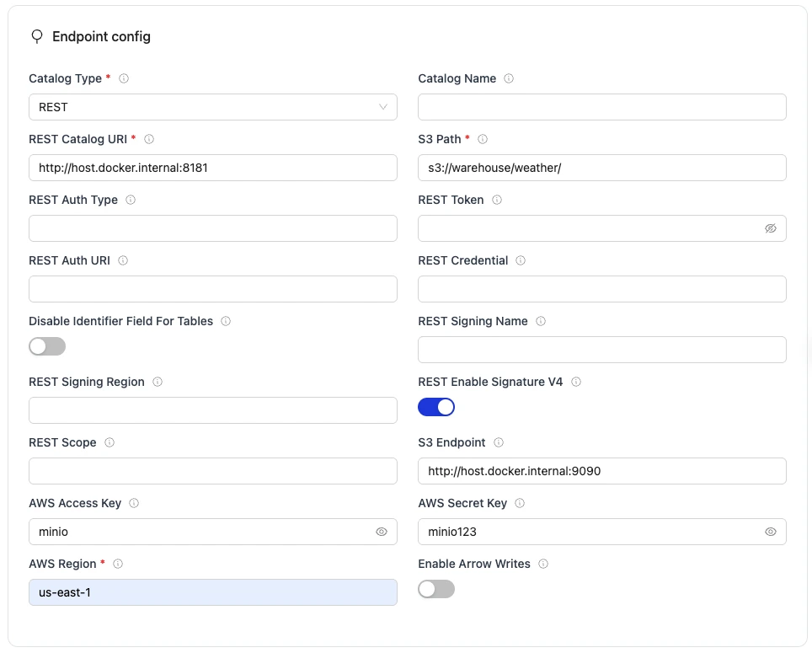Click the AWS Region field showing us-east-1

tap(213, 591)
